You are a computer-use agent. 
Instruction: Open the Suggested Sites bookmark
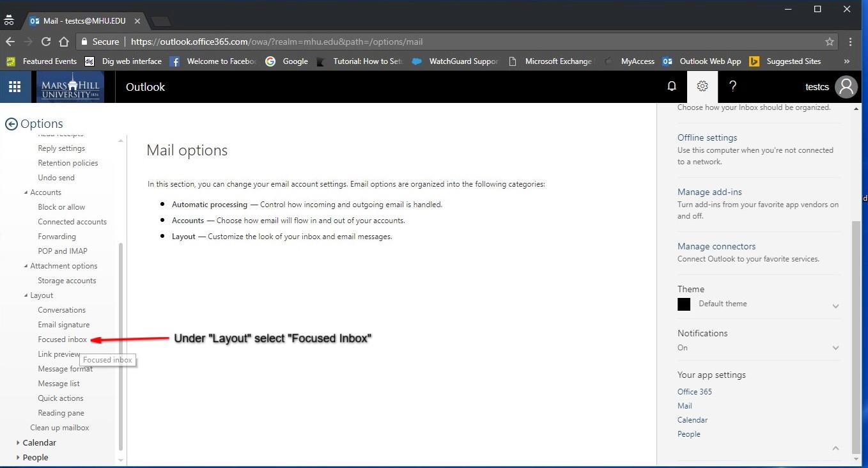click(786, 61)
